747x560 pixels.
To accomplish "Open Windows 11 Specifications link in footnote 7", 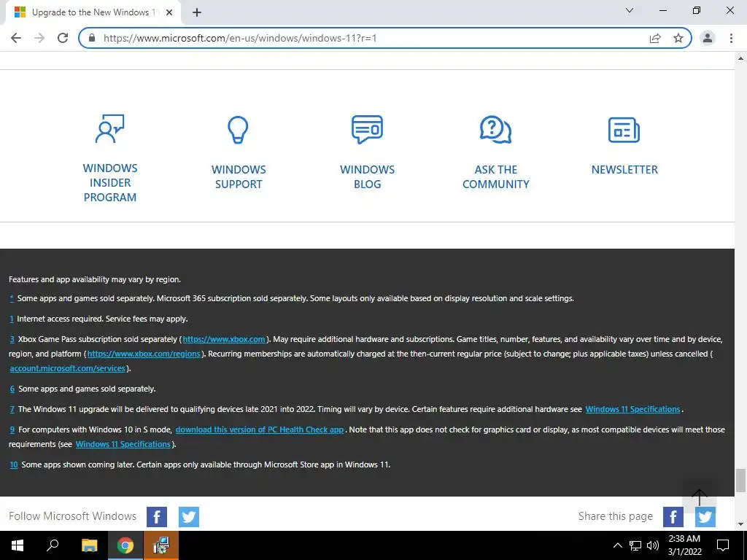I will pos(632,410).
